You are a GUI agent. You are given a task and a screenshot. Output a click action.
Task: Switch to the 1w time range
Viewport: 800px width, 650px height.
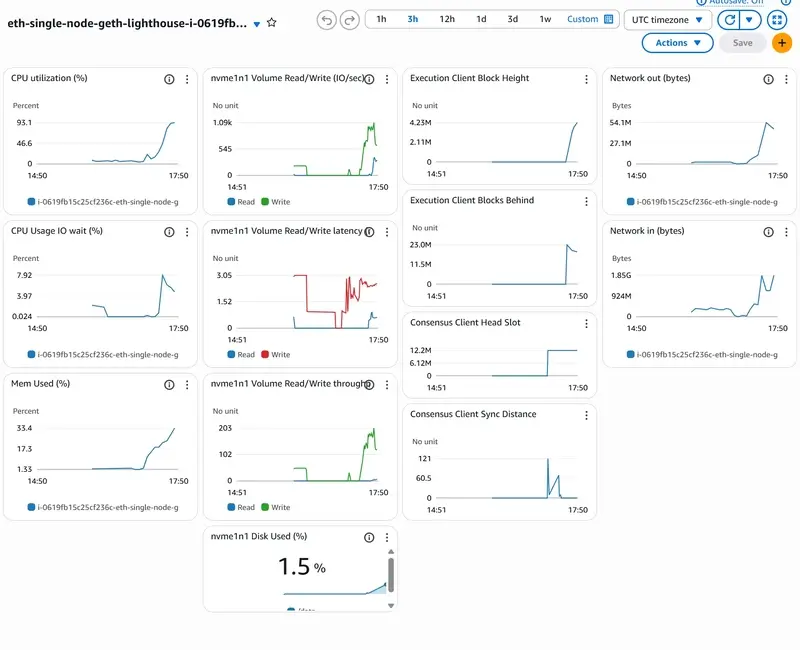545,19
